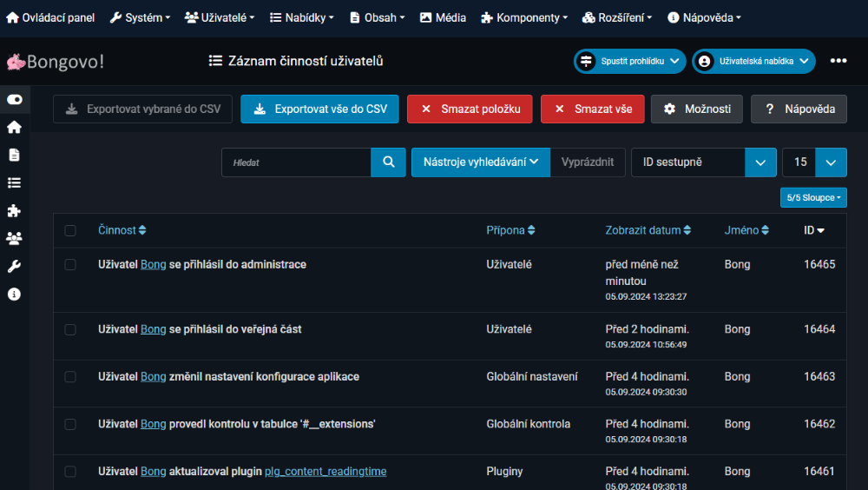Viewport: 868px width, 490px height.
Task: Open the Rozšíření menu
Action: 619,17
